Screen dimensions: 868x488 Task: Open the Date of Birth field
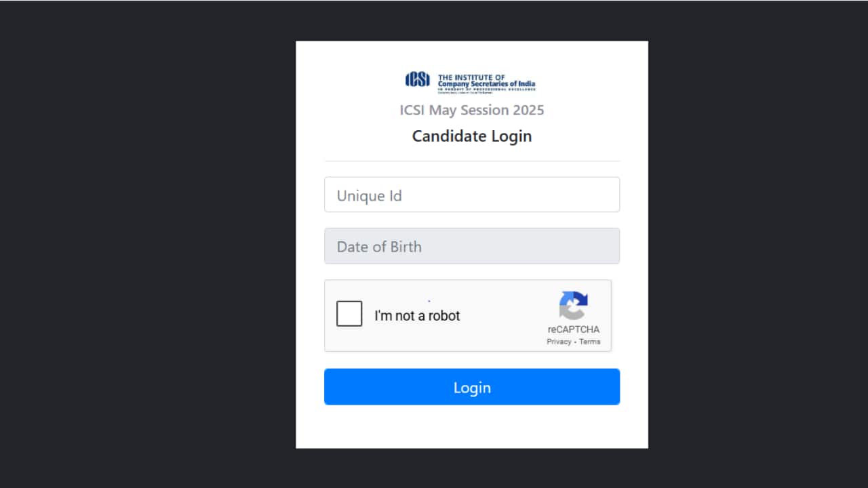(472, 246)
